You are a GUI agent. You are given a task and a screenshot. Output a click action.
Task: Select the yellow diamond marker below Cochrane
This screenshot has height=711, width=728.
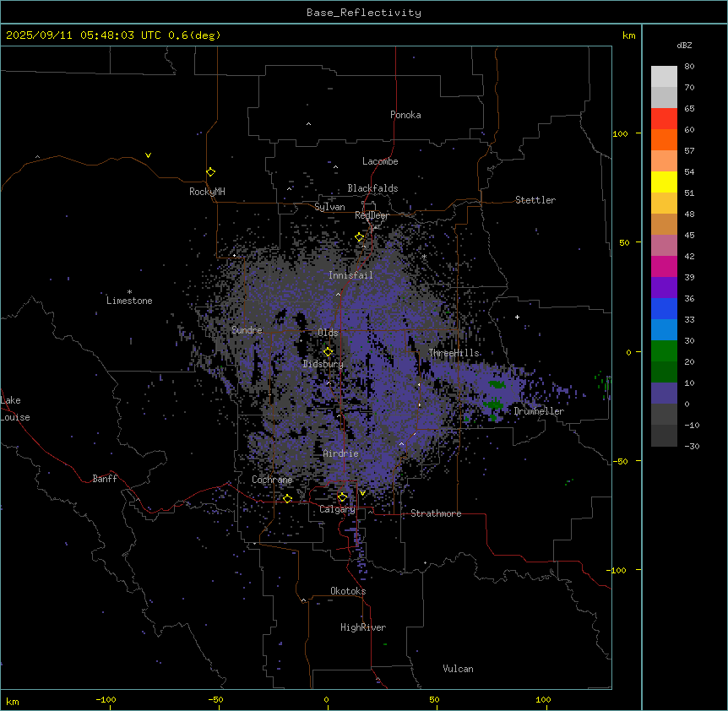click(x=288, y=499)
